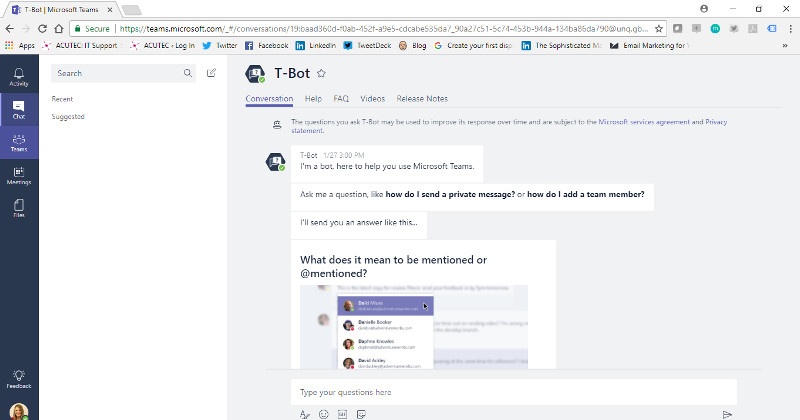Viewport: 800px width, 420px height.
Task: Select the Chat icon in sidebar
Action: click(19, 110)
